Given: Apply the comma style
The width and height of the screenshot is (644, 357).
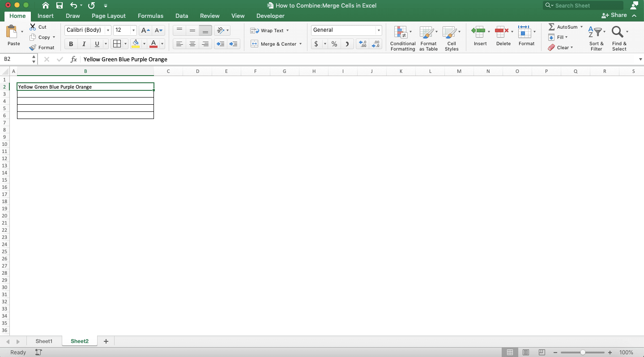Looking at the screenshot, I should tap(347, 44).
